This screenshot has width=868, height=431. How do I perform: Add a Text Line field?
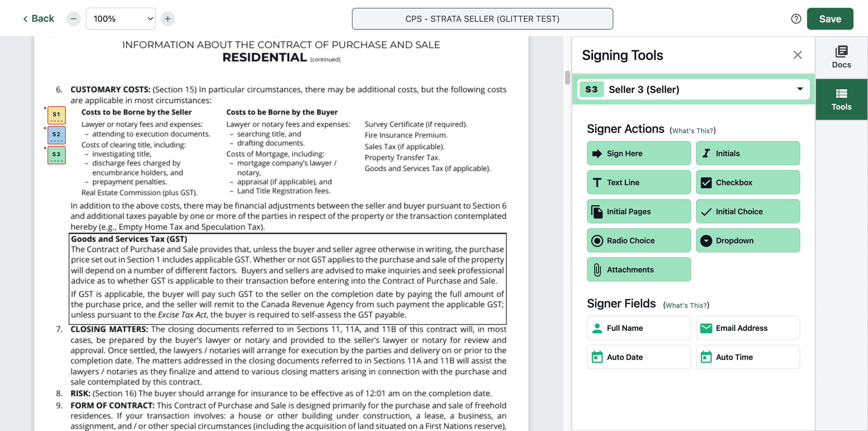tap(638, 182)
